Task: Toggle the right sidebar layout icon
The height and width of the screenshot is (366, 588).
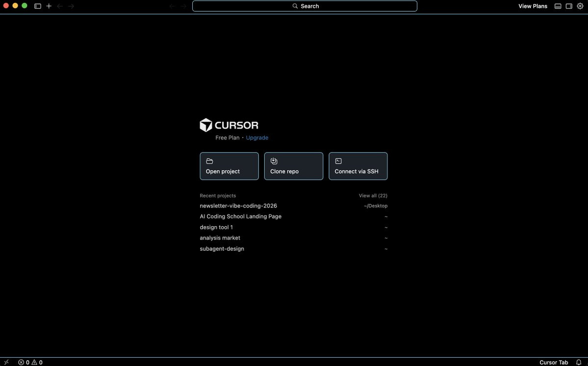Action: [569, 6]
